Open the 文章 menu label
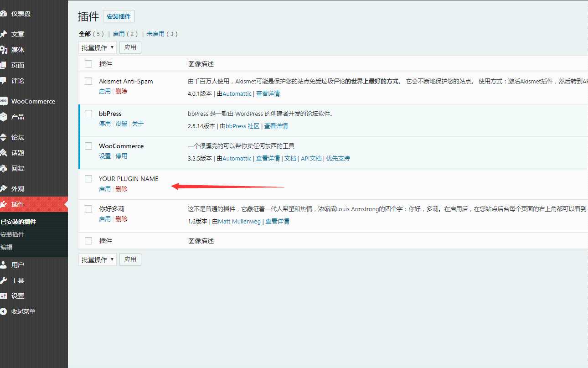Image resolution: width=588 pixels, height=368 pixels. (x=18, y=34)
